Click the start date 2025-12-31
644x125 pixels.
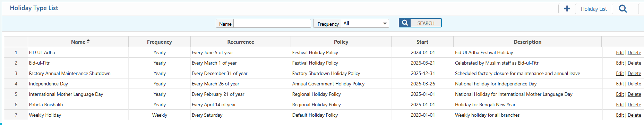(x=422, y=73)
